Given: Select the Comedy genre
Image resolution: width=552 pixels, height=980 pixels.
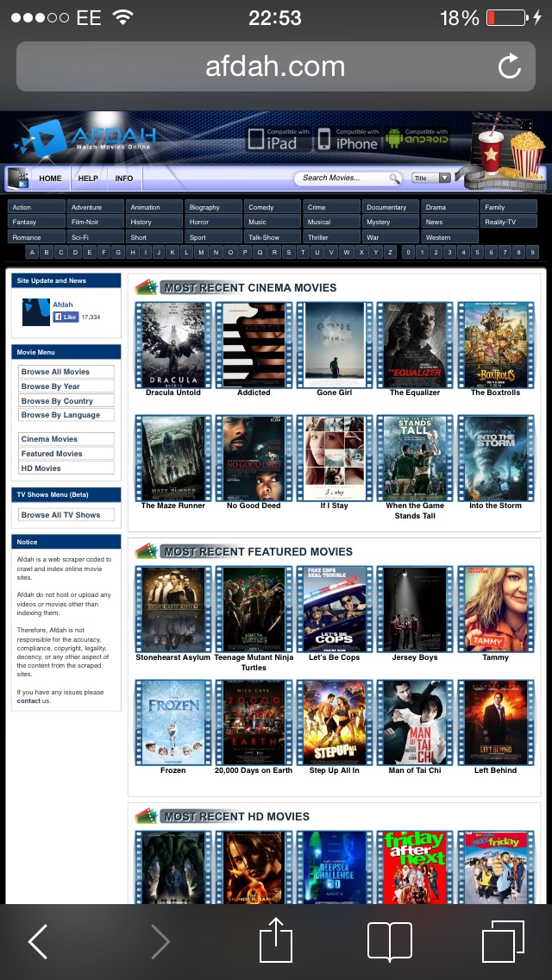Looking at the screenshot, I should pyautogui.click(x=272, y=207).
